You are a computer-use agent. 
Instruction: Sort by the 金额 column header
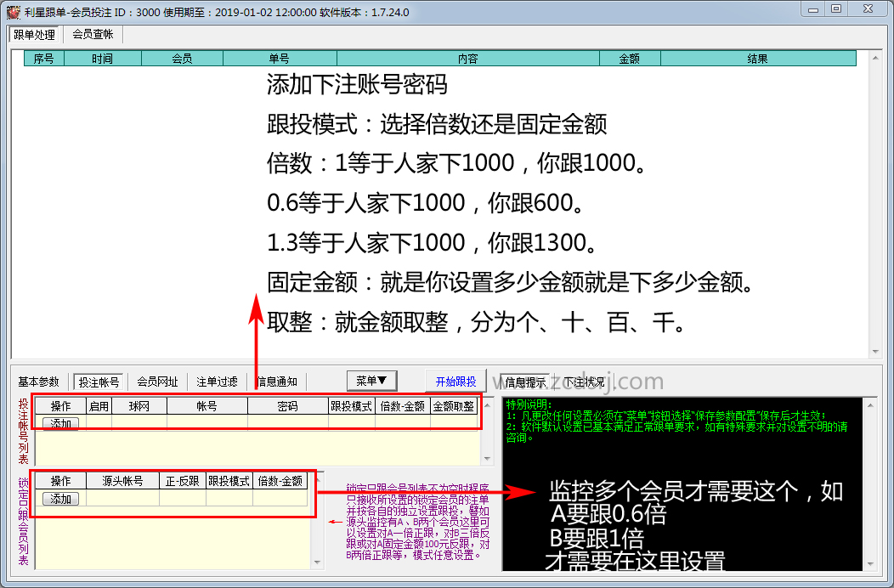629,59
